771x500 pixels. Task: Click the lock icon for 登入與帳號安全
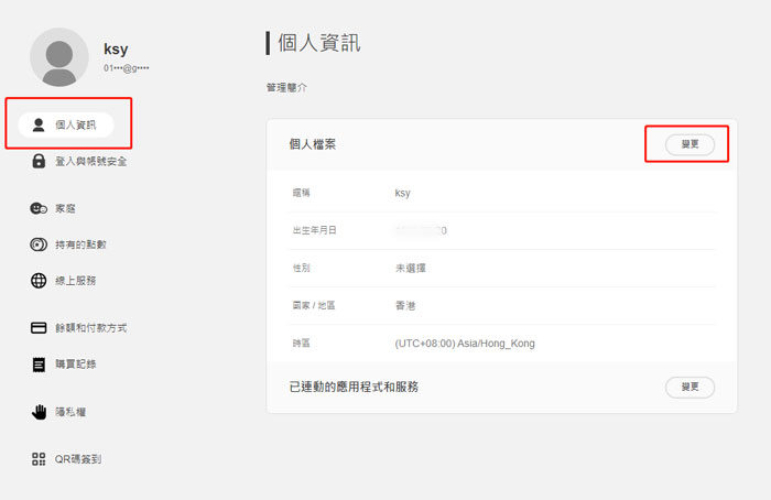38,161
